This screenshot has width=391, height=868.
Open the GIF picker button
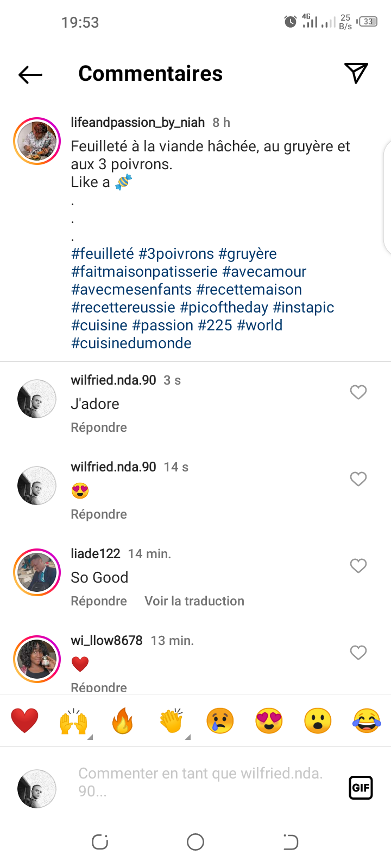361,788
